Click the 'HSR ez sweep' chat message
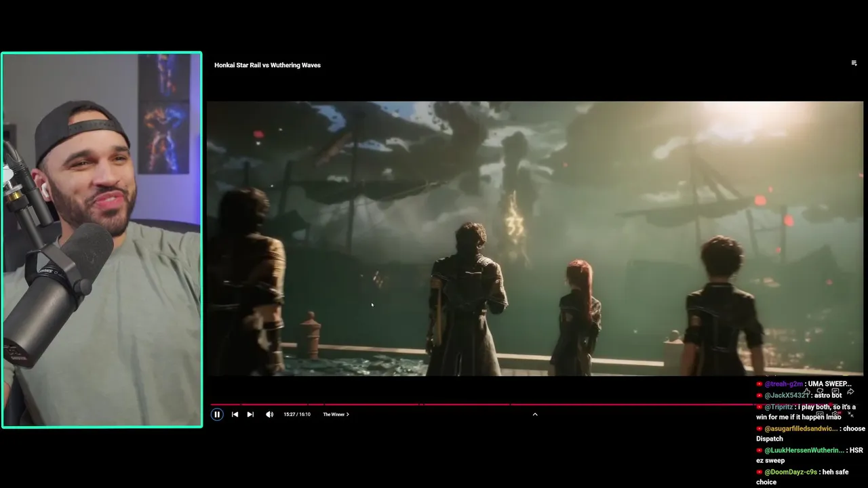Screen dimensions: 868x488 [810, 455]
